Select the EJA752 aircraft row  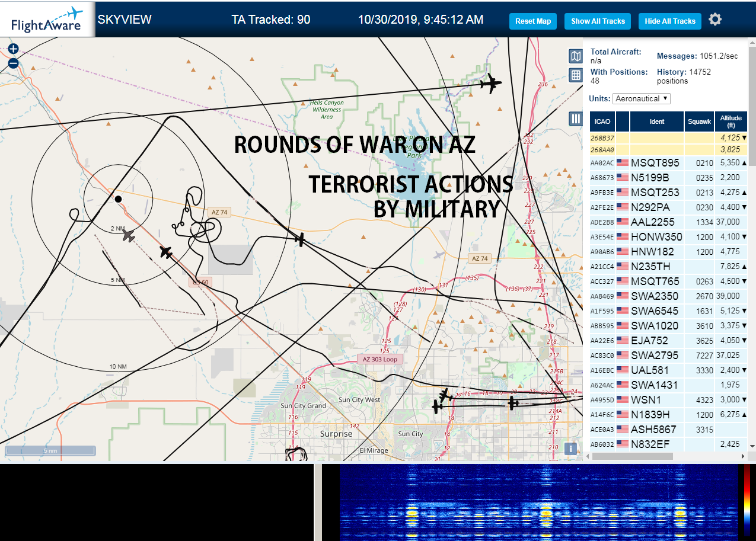pyautogui.click(x=669, y=341)
